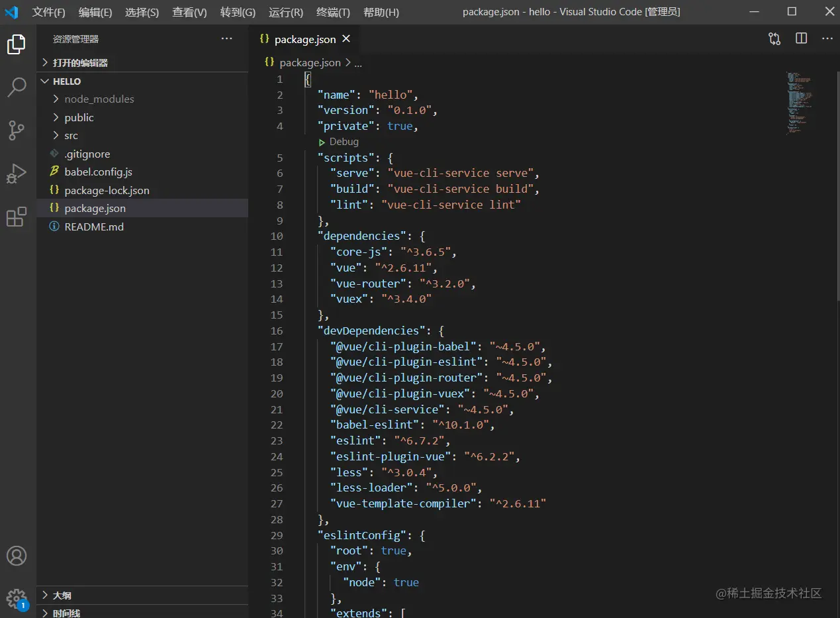Image resolution: width=840 pixels, height=618 pixels.
Task: Expand the public folder
Action: coord(142,117)
